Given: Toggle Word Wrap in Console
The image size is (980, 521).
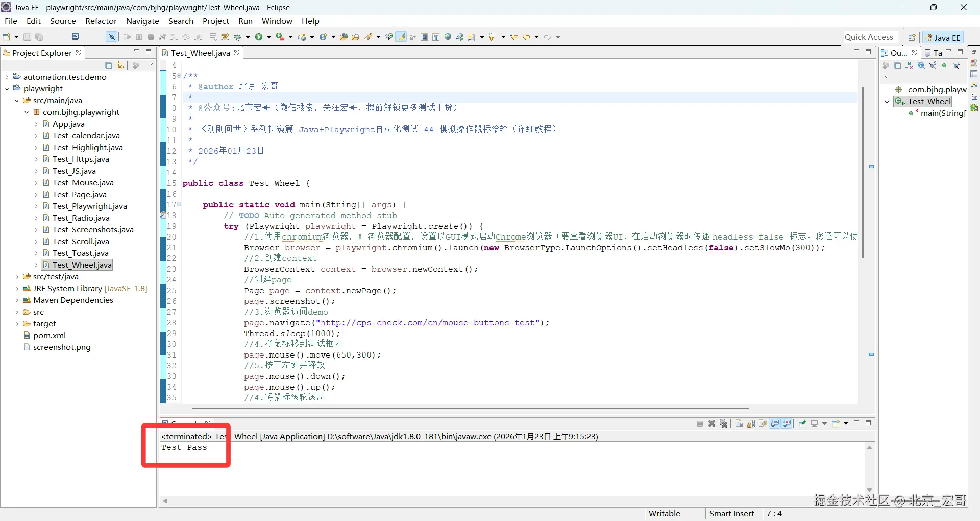Looking at the screenshot, I should click(763, 423).
